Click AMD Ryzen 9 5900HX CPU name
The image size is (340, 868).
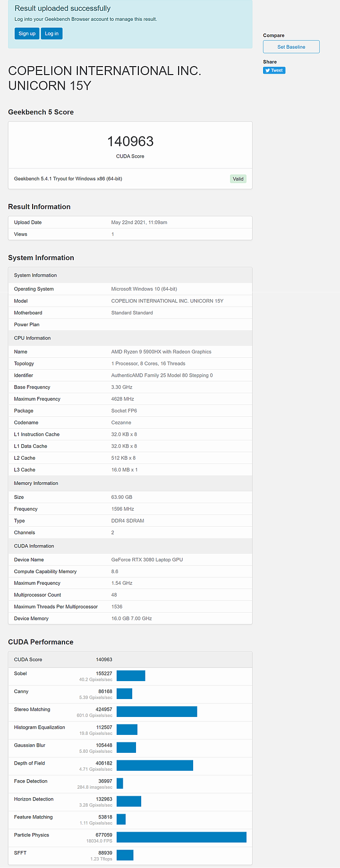(x=161, y=352)
